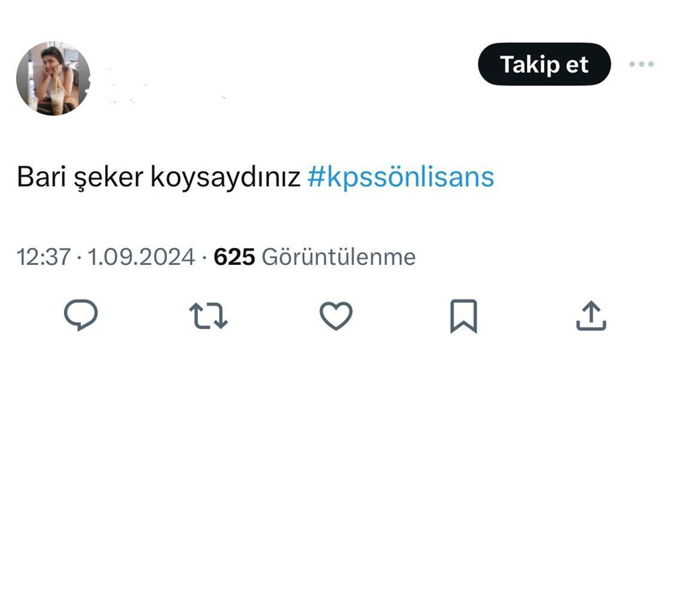This screenshot has width=674, height=616.
Task: Click the tweet text area
Action: click(158, 177)
